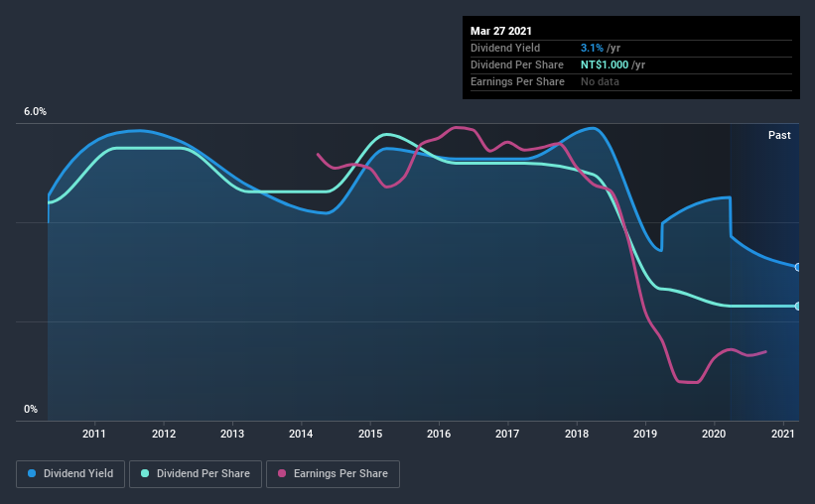The width and height of the screenshot is (815, 504).
Task: Toggle the Dividend Per Share legend button
Action: pos(196,474)
